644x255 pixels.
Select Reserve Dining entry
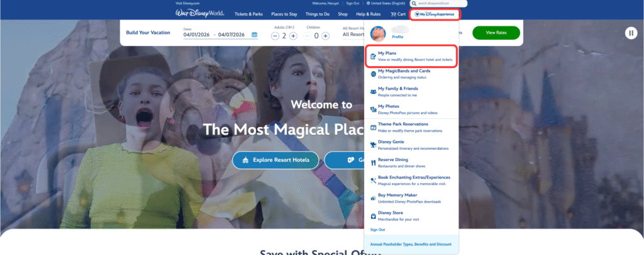click(x=411, y=162)
